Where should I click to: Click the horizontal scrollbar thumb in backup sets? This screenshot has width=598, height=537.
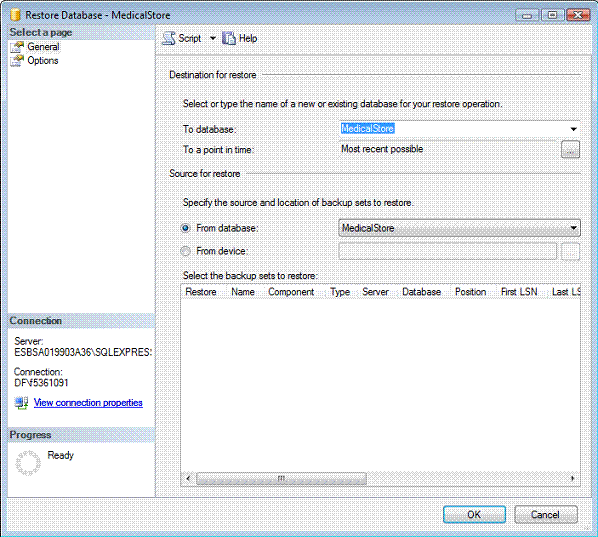pos(281,478)
